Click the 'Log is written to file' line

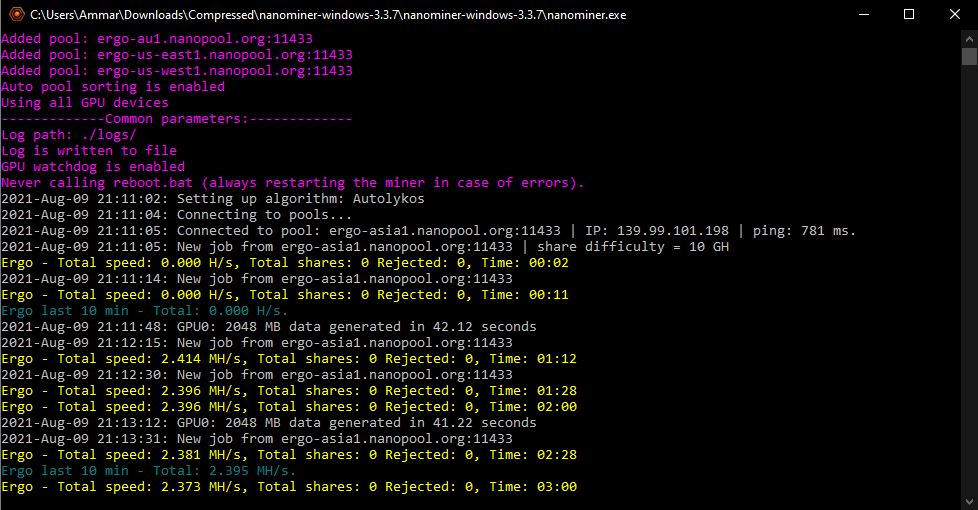89,151
